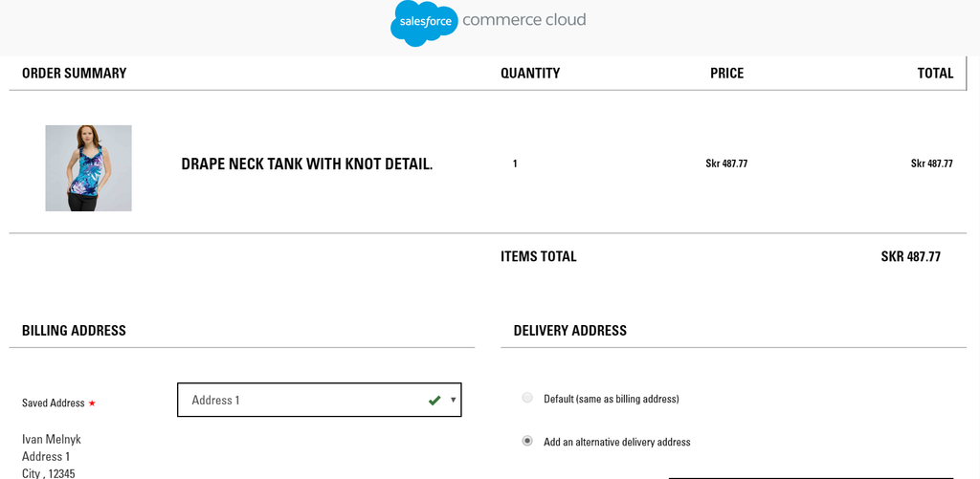The height and width of the screenshot is (479, 980).
Task: Select the Add an alternative delivery address radio
Action: pyautogui.click(x=527, y=441)
